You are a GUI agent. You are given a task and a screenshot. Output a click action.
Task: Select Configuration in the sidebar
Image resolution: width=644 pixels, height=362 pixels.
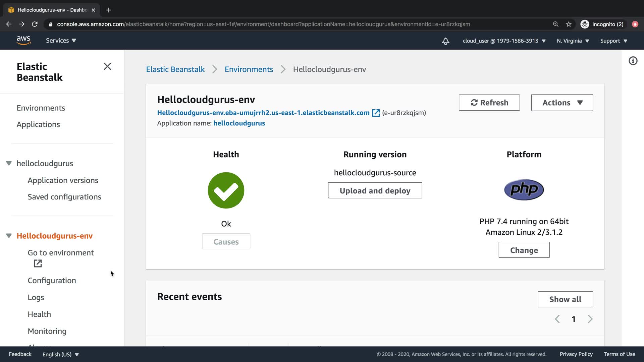tap(52, 281)
